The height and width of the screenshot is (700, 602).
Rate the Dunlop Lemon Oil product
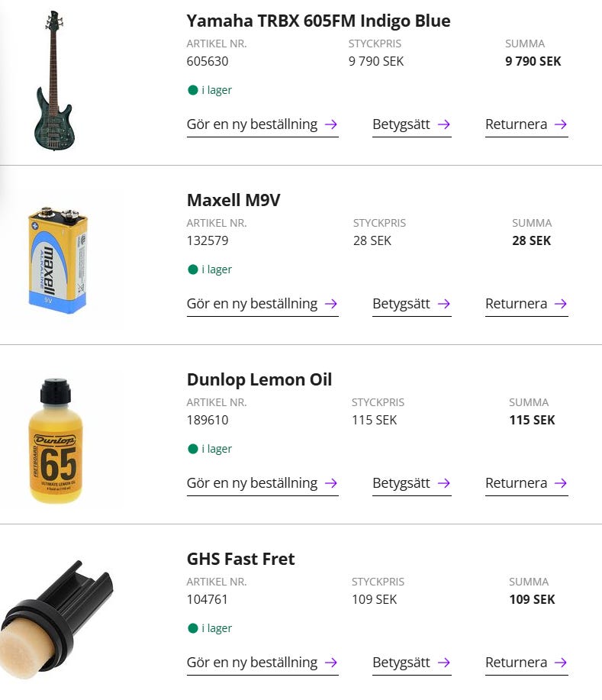[x=411, y=483]
